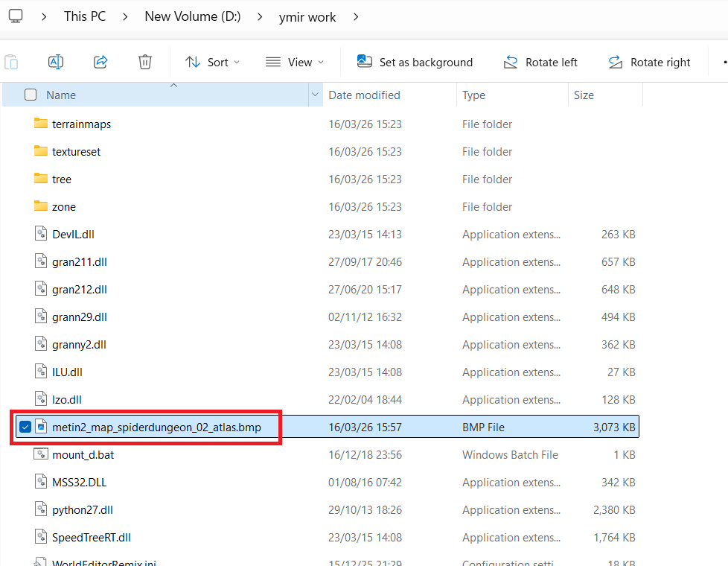This screenshot has height=566, width=728.
Task: Expand chevron after ymir work in breadcrumb
Action: click(356, 16)
